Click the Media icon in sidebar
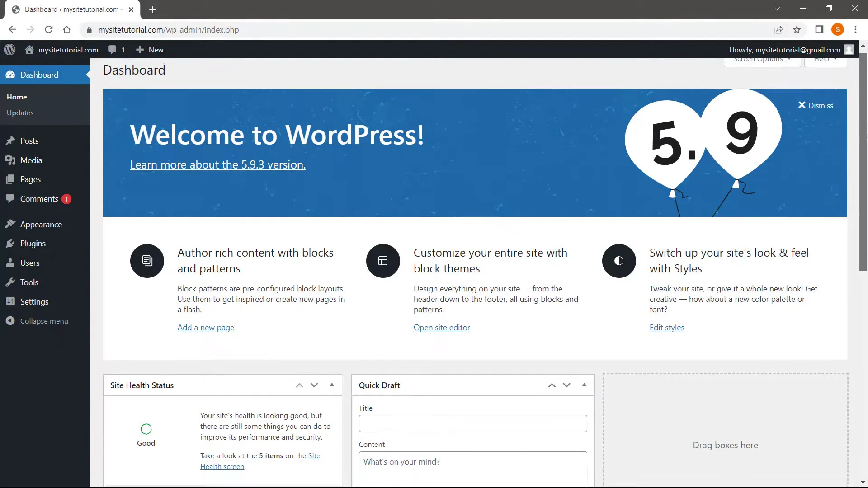 (x=10, y=160)
